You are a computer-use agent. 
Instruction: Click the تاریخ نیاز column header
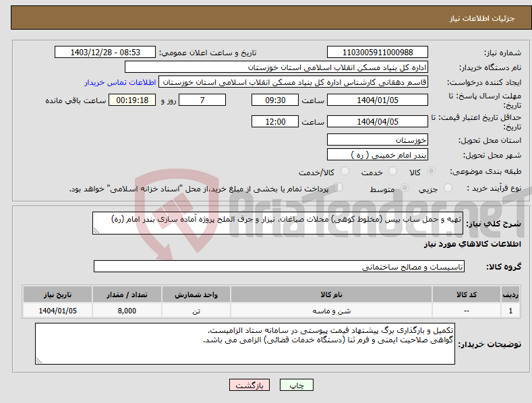[58, 294]
